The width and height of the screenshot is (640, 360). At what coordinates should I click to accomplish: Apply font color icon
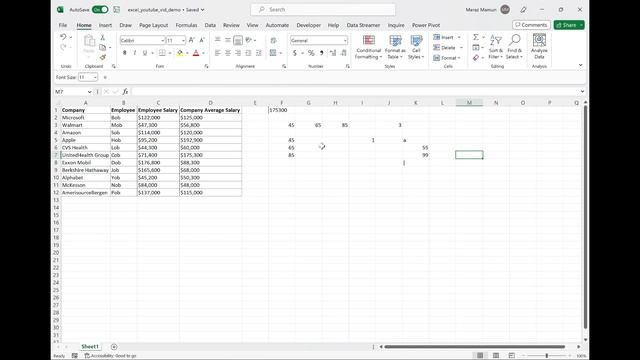(196, 53)
